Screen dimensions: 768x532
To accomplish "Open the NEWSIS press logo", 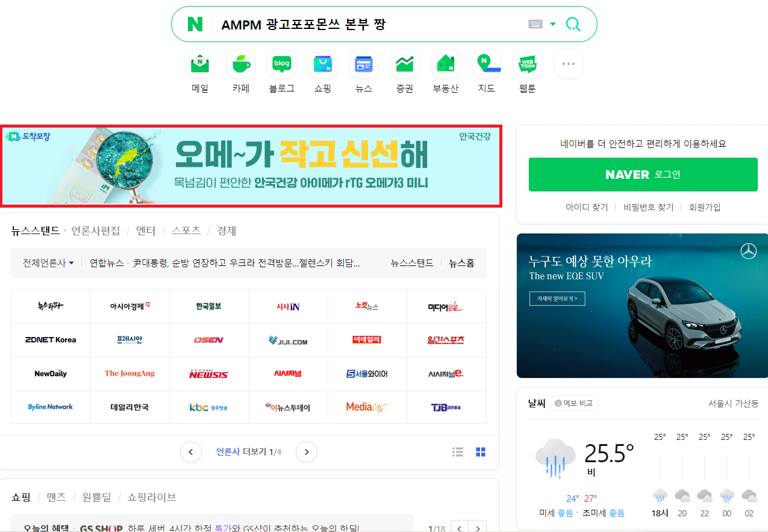I will pyautogui.click(x=209, y=374).
